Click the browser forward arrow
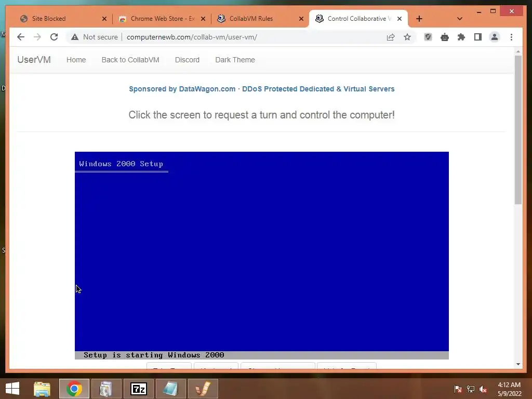 tap(37, 37)
